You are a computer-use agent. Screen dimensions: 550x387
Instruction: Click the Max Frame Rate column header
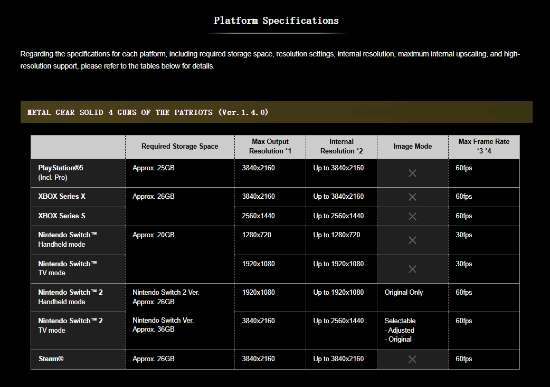pyautogui.click(x=484, y=147)
